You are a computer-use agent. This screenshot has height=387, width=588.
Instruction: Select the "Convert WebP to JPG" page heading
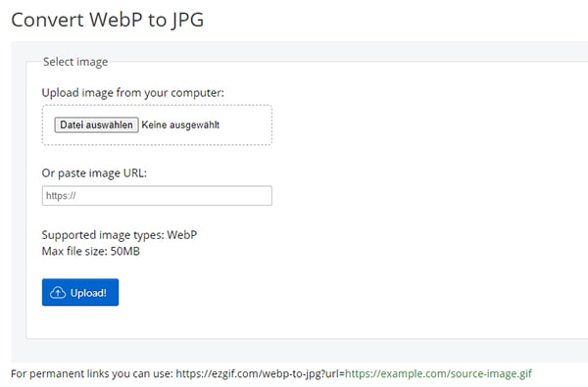tap(108, 20)
